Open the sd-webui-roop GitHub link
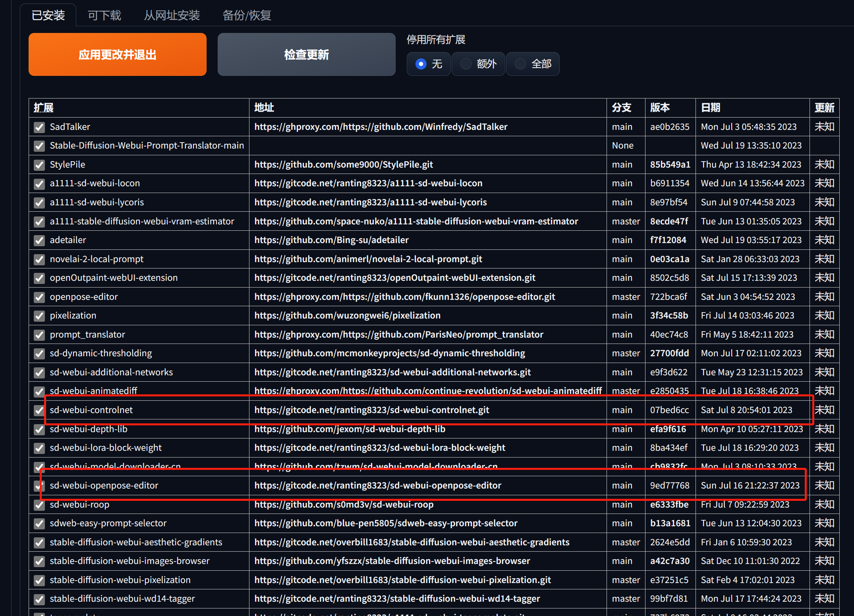Screen dimensions: 854x616 (x=344, y=504)
